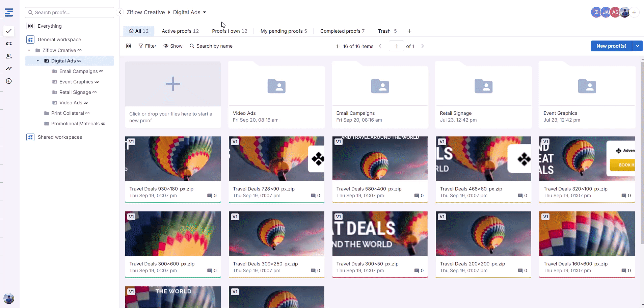Open the analytics chart sidebar icon
Viewport: 644px width, 308px height.
[x=9, y=69]
